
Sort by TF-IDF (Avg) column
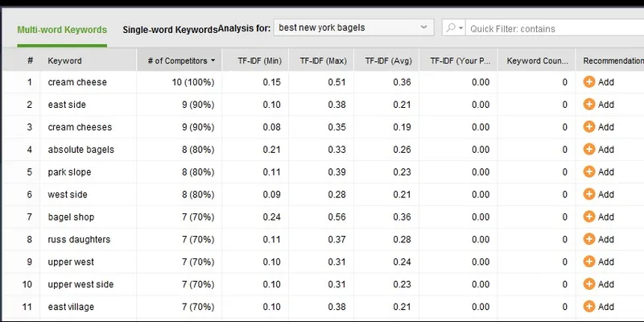point(386,60)
